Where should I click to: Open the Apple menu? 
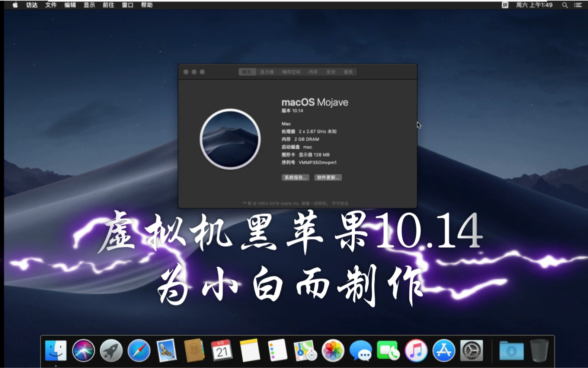pyautogui.click(x=15, y=5)
